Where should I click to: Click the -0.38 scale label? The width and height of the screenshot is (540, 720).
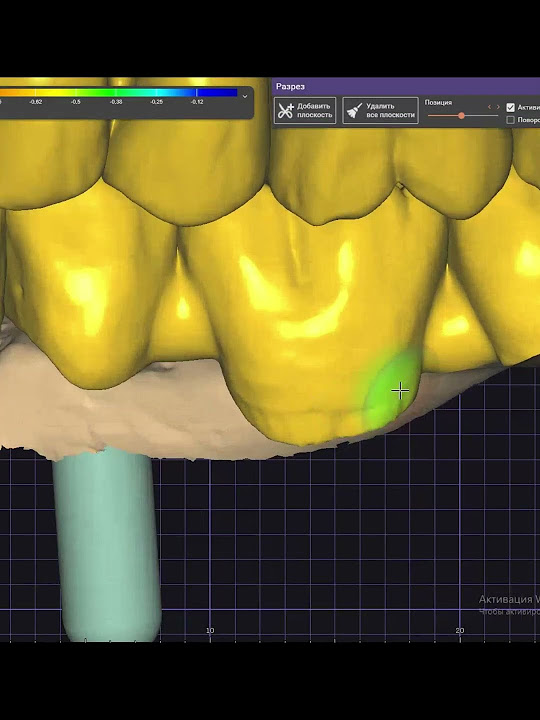click(x=116, y=102)
